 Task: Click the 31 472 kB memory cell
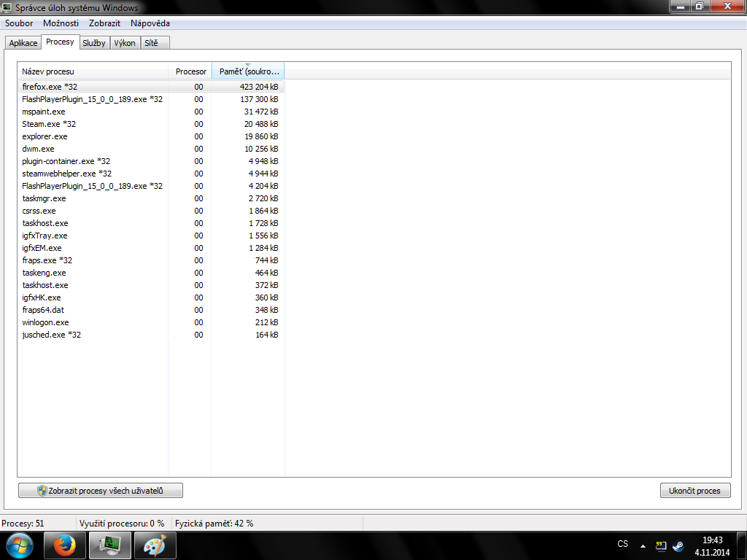coord(261,112)
